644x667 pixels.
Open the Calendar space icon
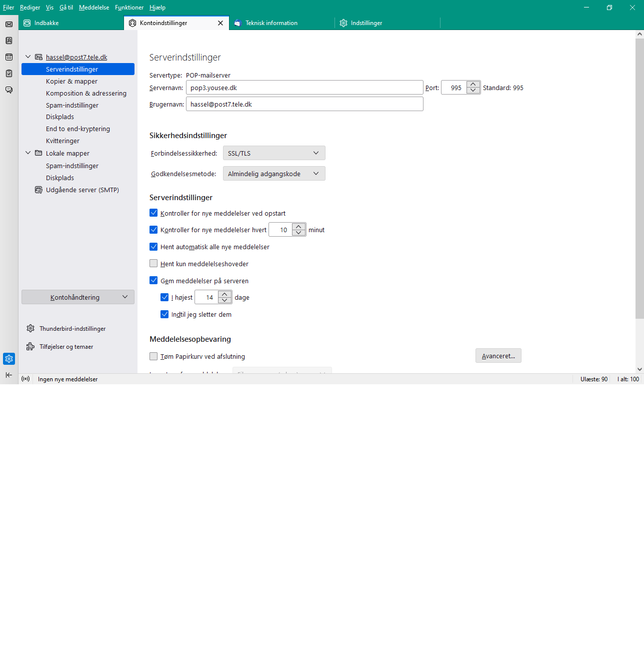(x=9, y=57)
